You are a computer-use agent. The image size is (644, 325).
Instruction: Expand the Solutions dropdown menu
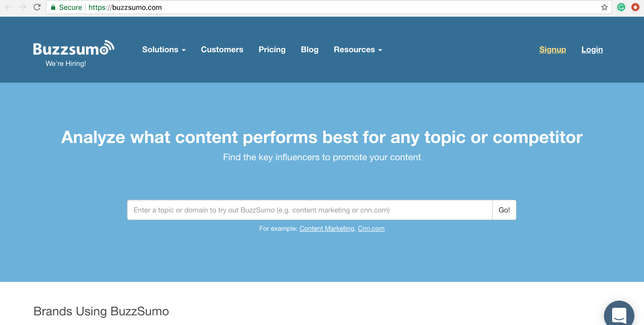point(164,49)
